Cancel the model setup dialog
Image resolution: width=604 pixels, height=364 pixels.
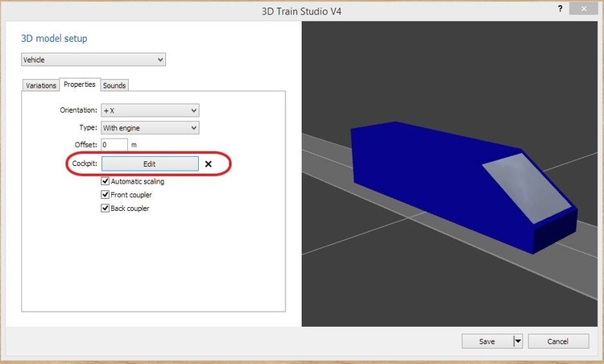[558, 341]
